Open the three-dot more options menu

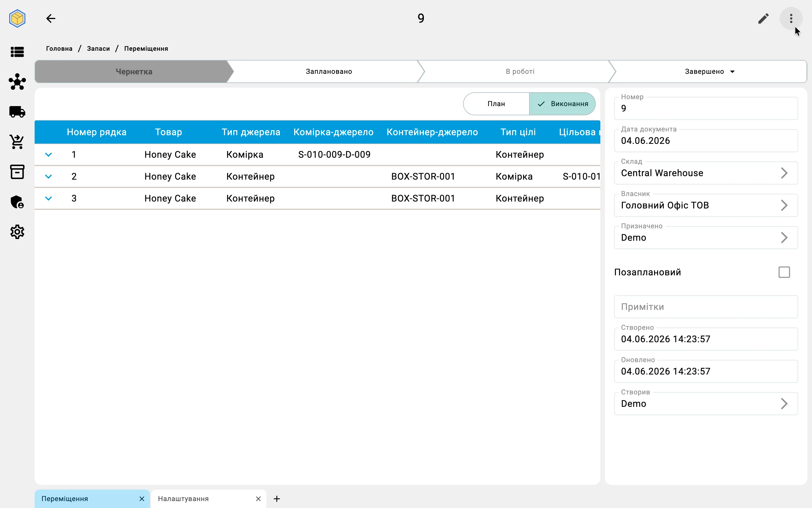pyautogui.click(x=791, y=18)
